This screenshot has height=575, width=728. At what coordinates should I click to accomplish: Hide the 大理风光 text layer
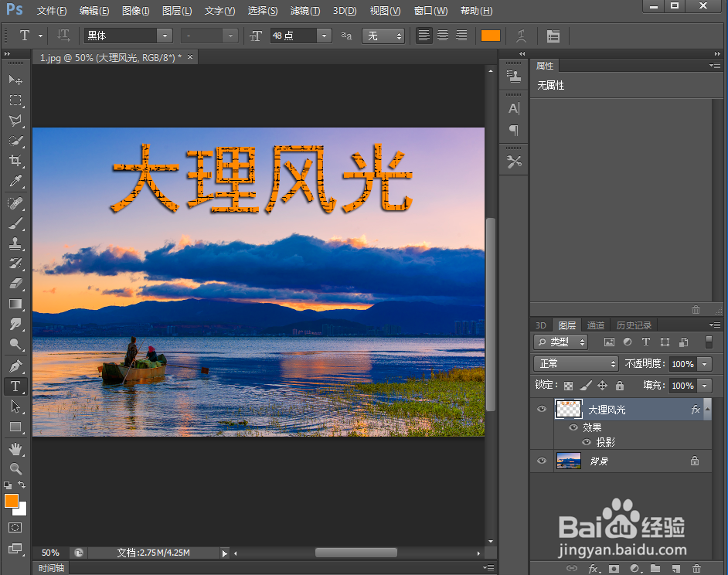pos(541,409)
